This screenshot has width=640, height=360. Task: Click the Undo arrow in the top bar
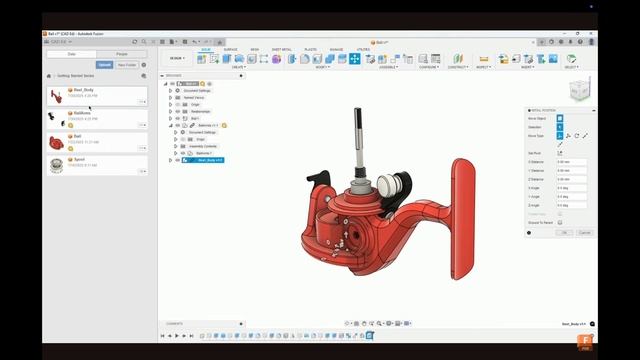[x=195, y=42]
